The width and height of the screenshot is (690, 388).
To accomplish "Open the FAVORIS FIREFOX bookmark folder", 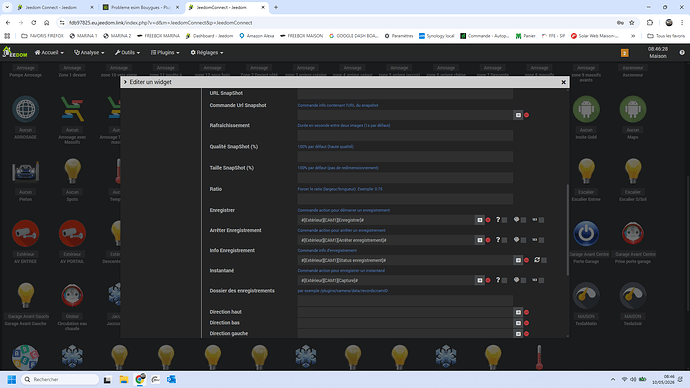I will coord(43,36).
